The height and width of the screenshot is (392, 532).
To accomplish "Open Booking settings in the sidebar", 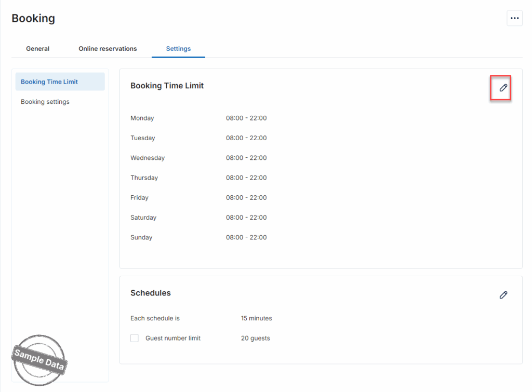I will 45,102.
